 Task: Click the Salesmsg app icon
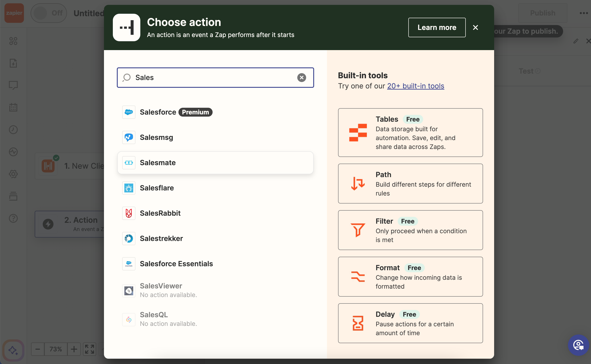(129, 137)
